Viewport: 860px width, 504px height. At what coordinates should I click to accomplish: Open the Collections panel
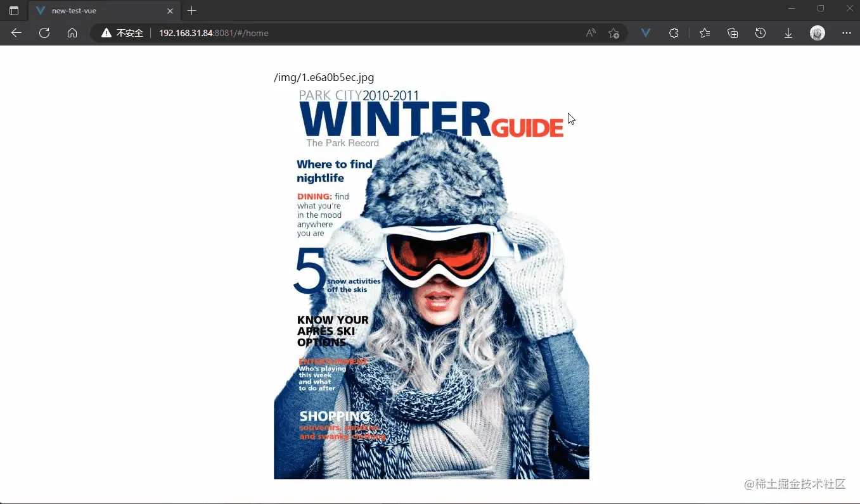click(x=733, y=33)
